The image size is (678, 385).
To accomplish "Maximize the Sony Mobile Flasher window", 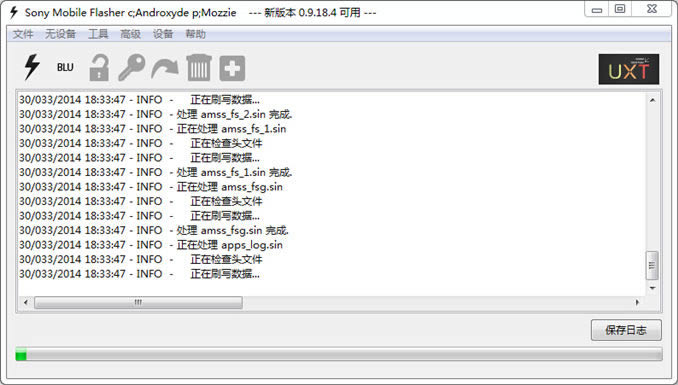I will (620, 9).
